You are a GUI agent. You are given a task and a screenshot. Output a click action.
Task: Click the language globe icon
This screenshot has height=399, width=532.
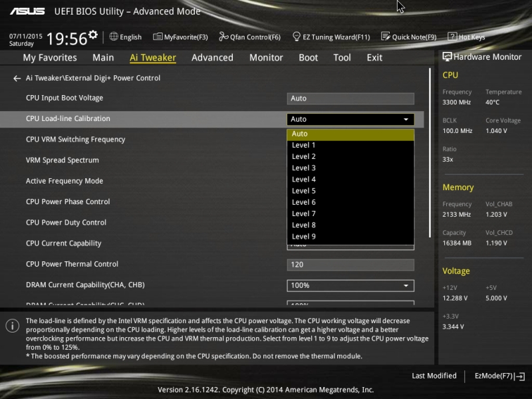(114, 37)
